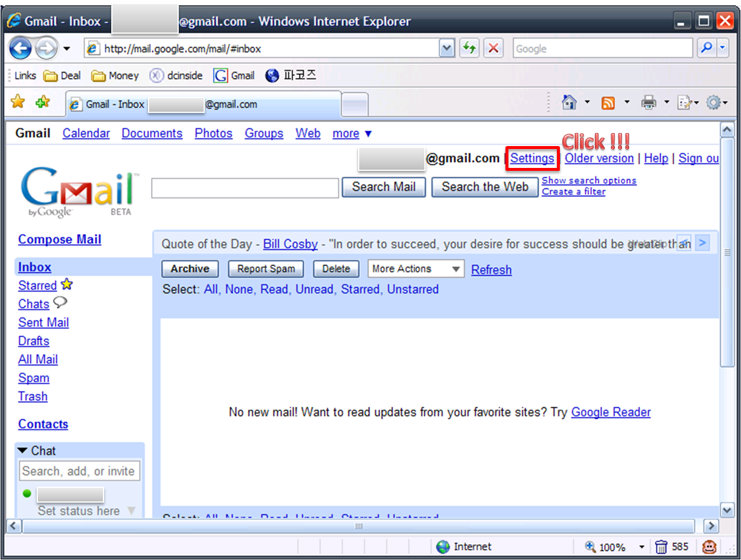Click the Google search box in toolbar
This screenshot has height=560, width=741.
(602, 48)
